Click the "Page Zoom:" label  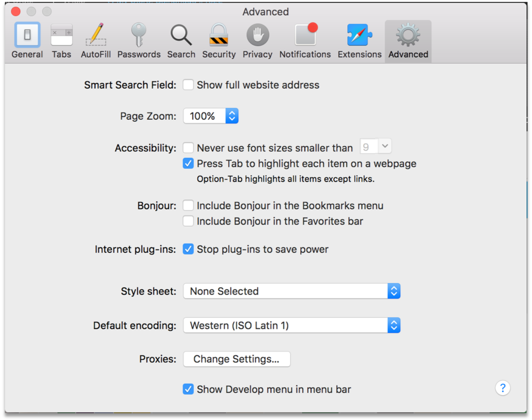click(148, 116)
